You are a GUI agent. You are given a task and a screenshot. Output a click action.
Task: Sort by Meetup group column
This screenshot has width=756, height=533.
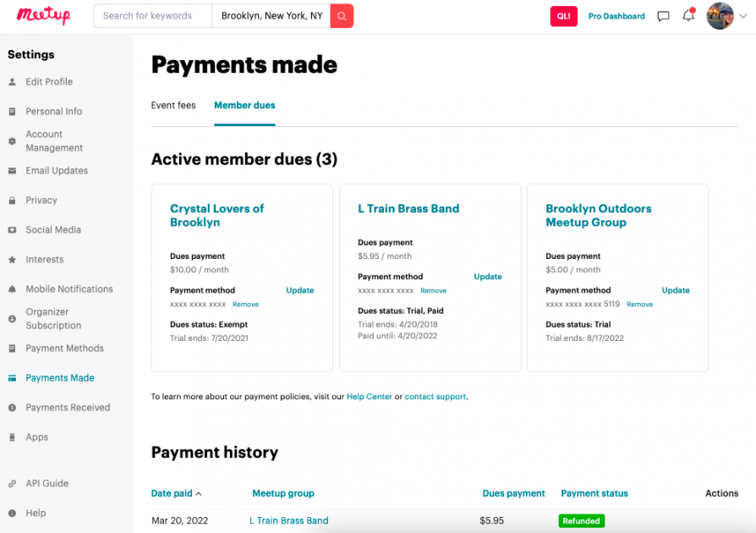click(283, 493)
